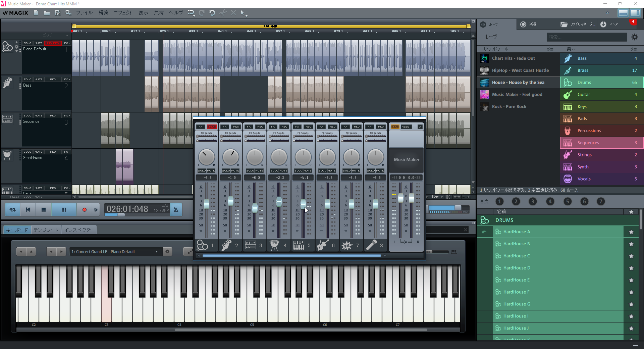Open FX dropdown on Bass track
This screenshot has height=349, width=644.
[x=67, y=80]
